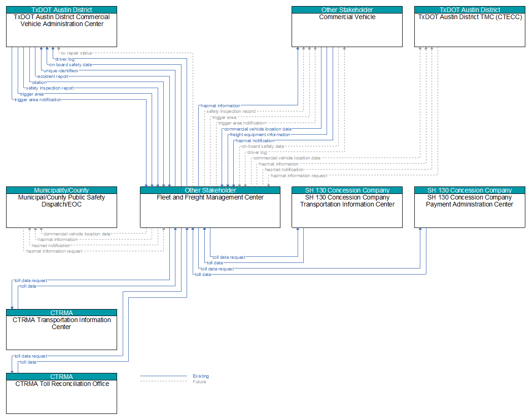
Task: Click the gray dashed 'trigger area notification' label
Action: (x=242, y=123)
